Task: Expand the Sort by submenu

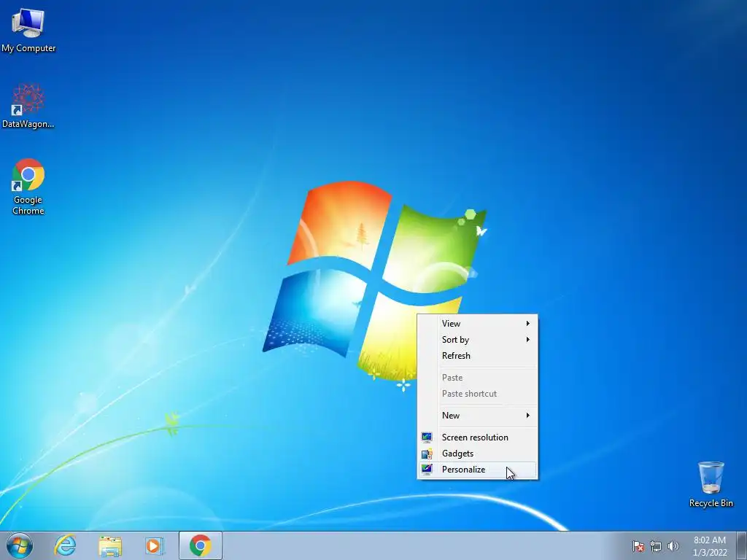Action: coord(477,340)
